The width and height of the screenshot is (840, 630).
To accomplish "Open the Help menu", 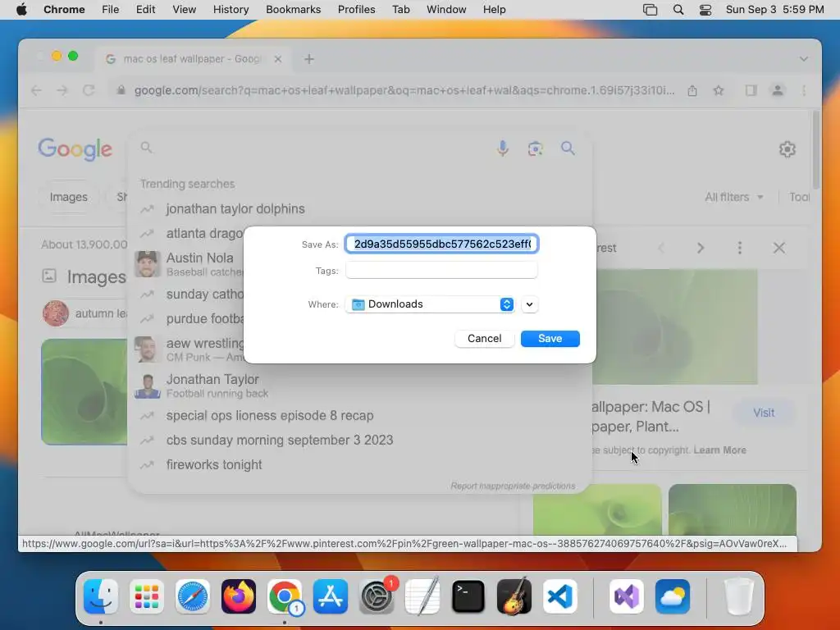I will (494, 10).
